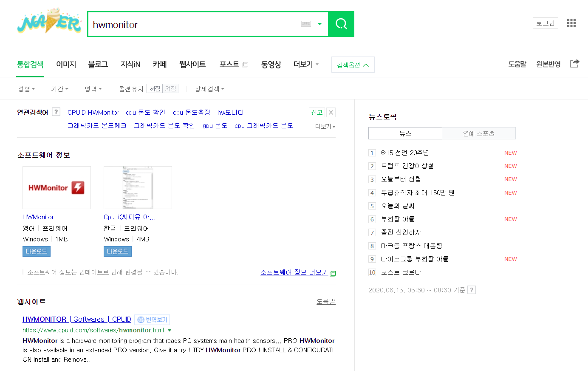Click the Naver logo
Image resolution: width=588 pixels, height=371 pixels.
coord(49,21)
